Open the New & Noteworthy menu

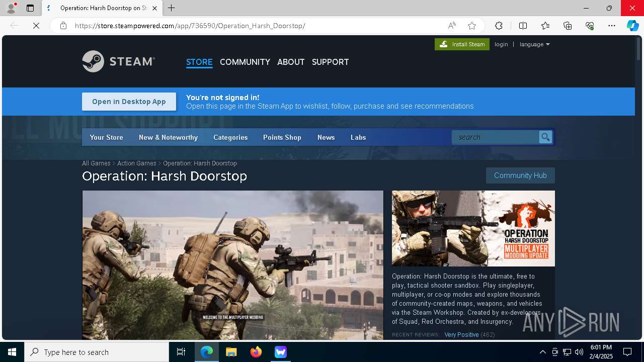168,137
